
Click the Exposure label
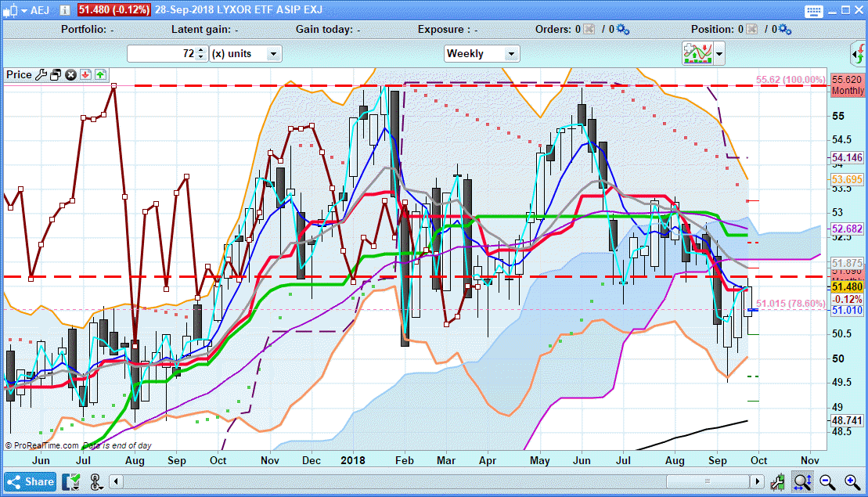point(447,29)
